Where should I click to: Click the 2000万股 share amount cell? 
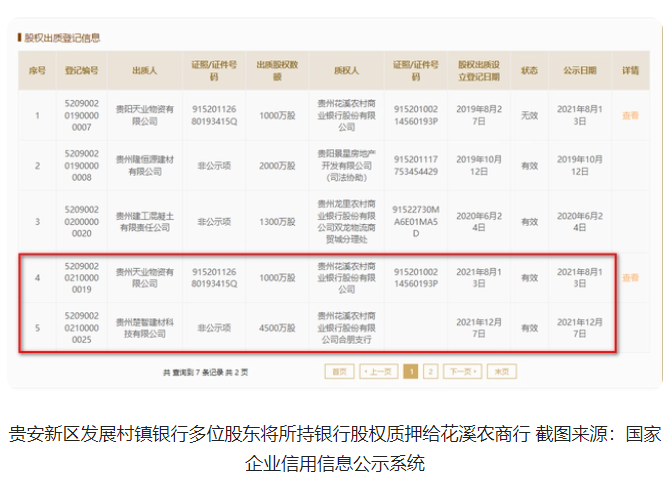277,166
